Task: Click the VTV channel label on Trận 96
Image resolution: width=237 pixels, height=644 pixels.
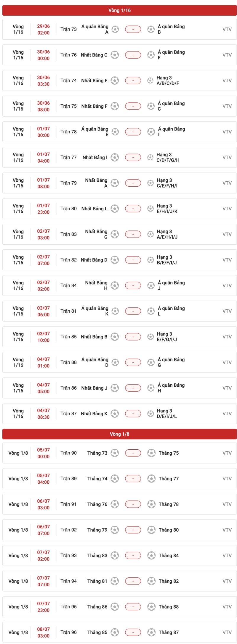Action: coord(227,632)
